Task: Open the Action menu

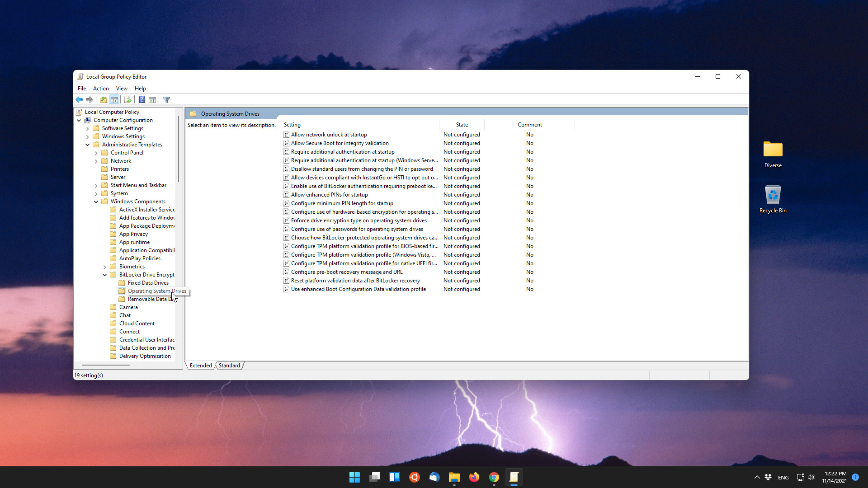Action: (x=101, y=89)
